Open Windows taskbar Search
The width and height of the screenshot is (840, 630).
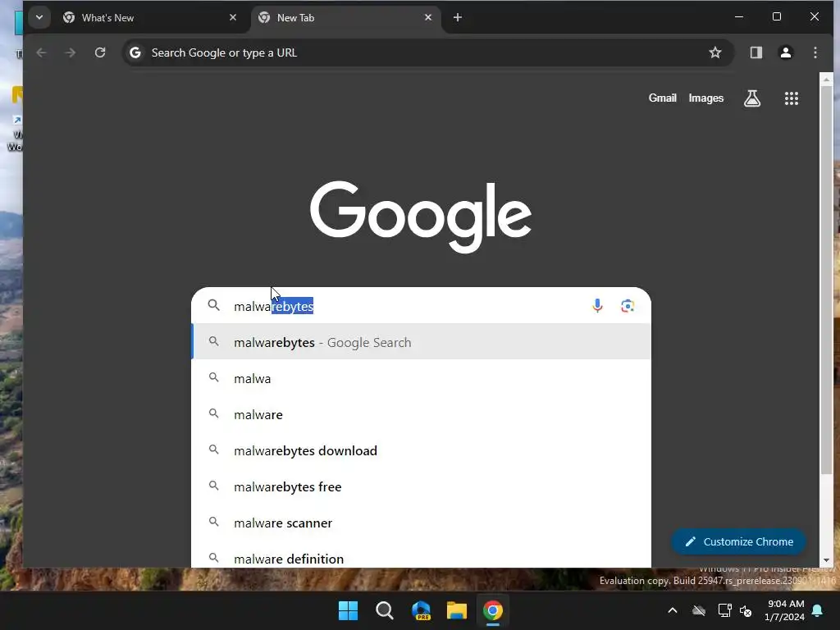(384, 610)
